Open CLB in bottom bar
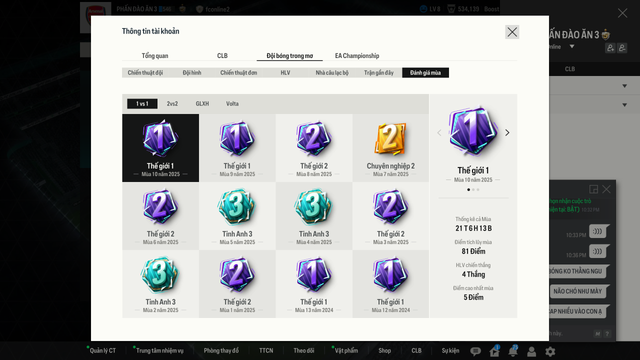The height and width of the screenshot is (360, 640). coord(416,351)
